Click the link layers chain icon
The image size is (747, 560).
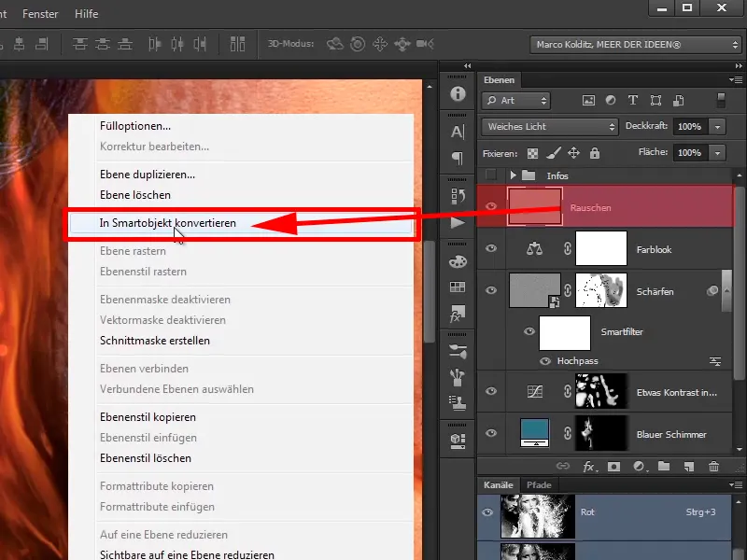[x=563, y=466]
